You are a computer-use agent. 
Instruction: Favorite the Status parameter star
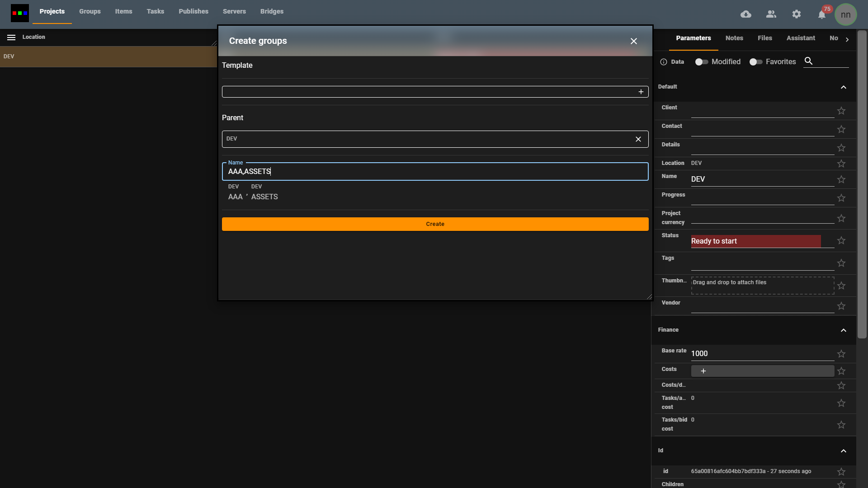pyautogui.click(x=841, y=241)
